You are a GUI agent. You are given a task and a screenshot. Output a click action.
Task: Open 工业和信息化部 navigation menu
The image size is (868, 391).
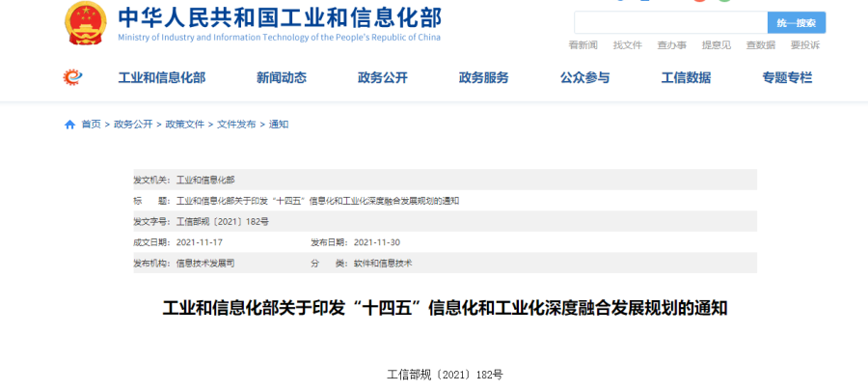pos(162,78)
